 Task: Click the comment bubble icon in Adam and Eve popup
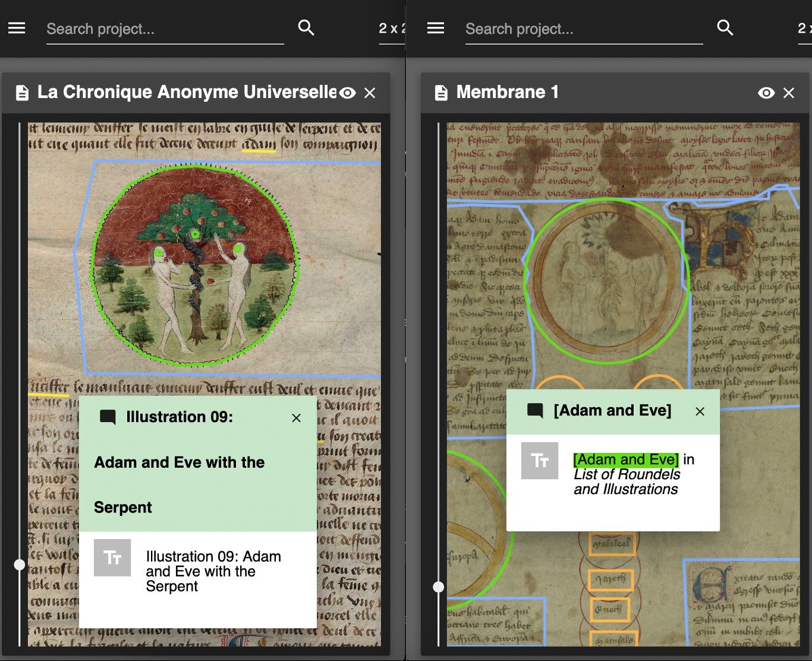point(536,410)
